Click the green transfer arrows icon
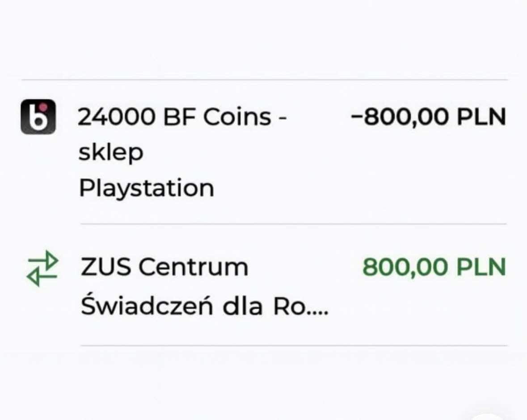Viewport: 527px width, 420px height. tap(42, 269)
